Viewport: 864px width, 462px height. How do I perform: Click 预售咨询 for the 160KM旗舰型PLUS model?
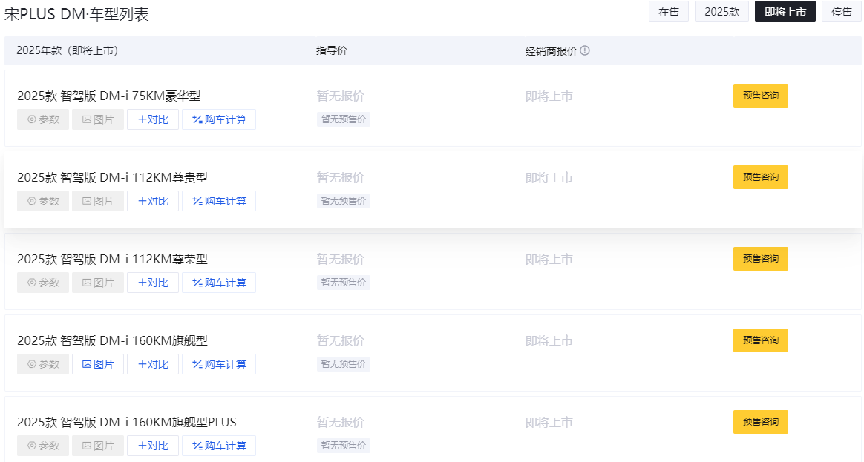pyautogui.click(x=760, y=422)
